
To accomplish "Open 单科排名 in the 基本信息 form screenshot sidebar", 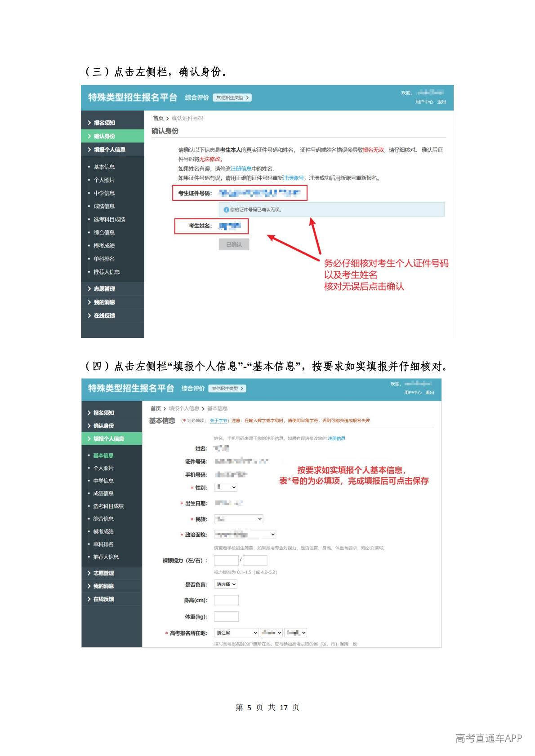I will coord(103,544).
